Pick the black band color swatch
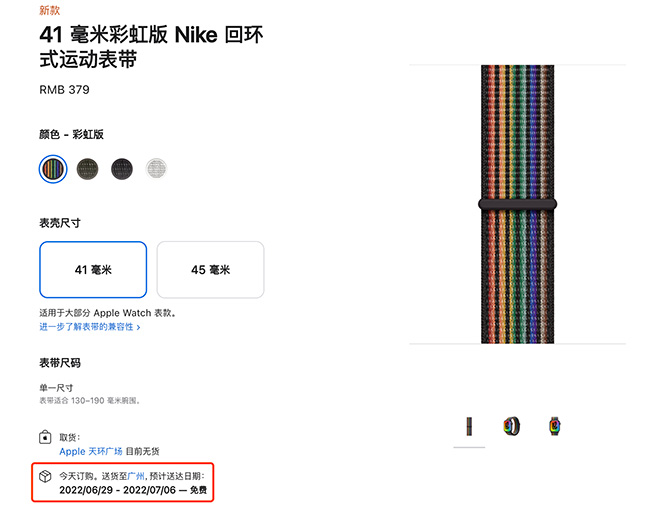Screen dimensions: 654x505 click(x=122, y=168)
